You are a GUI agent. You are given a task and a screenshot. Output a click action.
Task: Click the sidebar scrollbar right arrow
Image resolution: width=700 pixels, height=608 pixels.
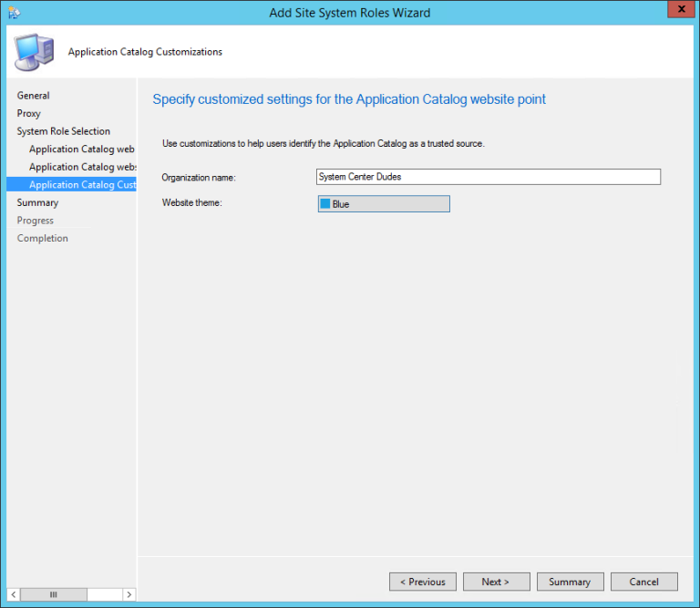click(x=129, y=594)
